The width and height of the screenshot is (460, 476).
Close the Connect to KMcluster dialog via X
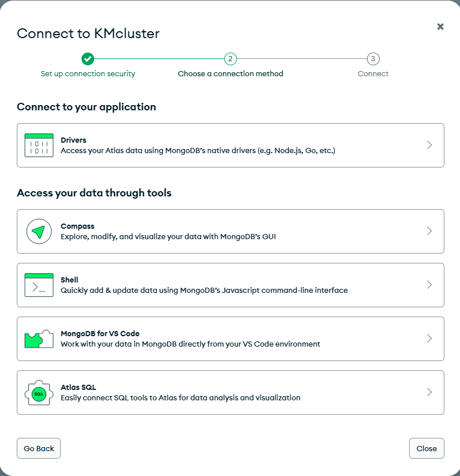tap(440, 27)
